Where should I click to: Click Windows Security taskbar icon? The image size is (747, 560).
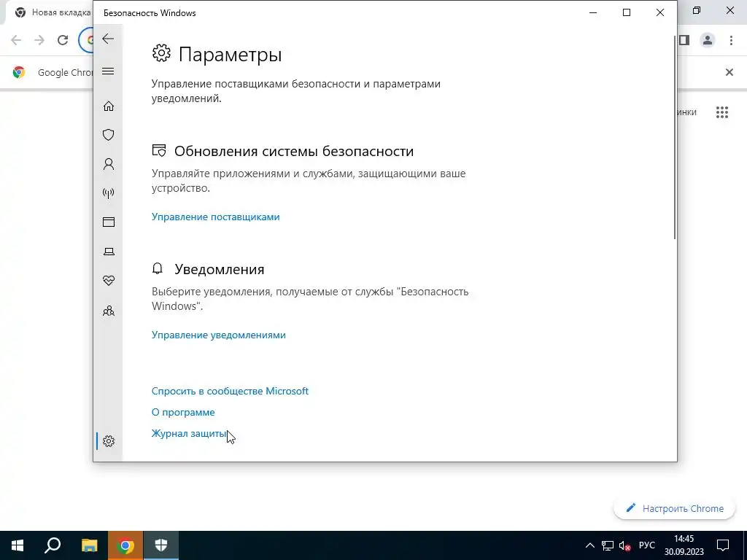(x=161, y=545)
